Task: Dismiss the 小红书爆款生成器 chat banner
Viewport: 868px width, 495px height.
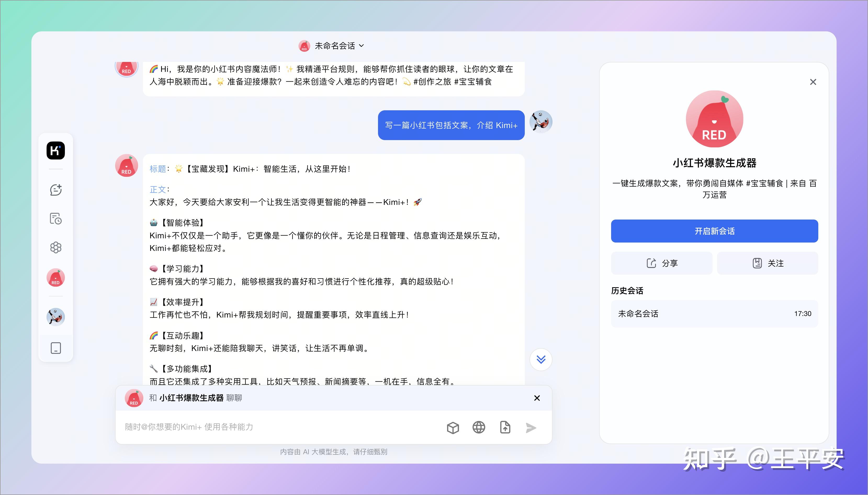Action: click(537, 398)
